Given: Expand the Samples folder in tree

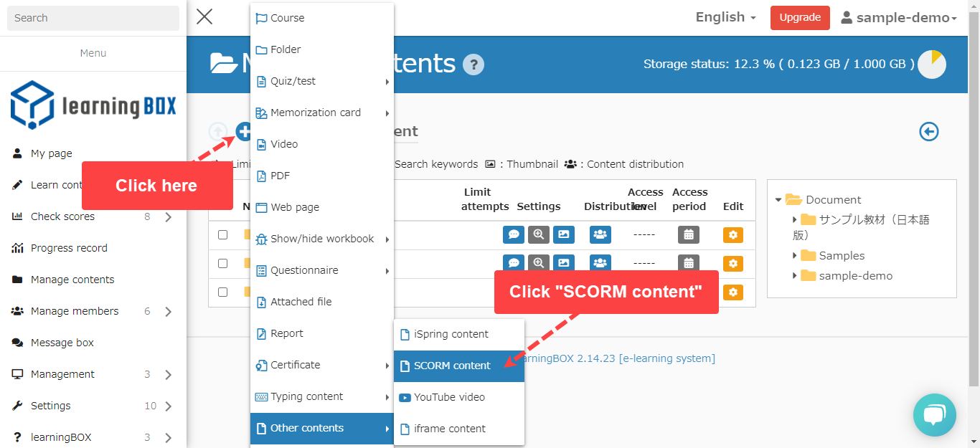Looking at the screenshot, I should pos(795,256).
